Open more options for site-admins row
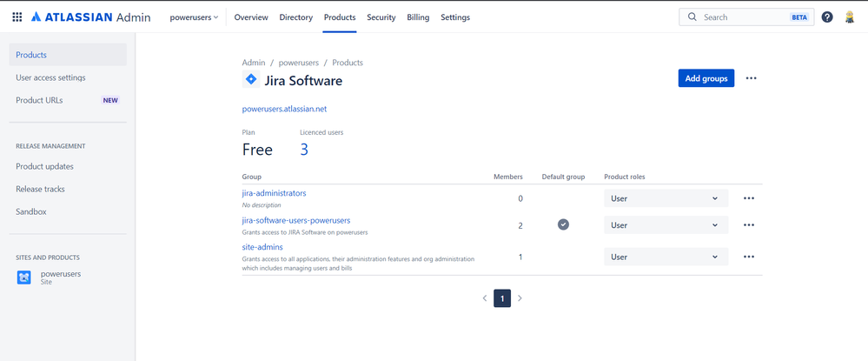Image resolution: width=868 pixels, height=361 pixels. click(748, 257)
